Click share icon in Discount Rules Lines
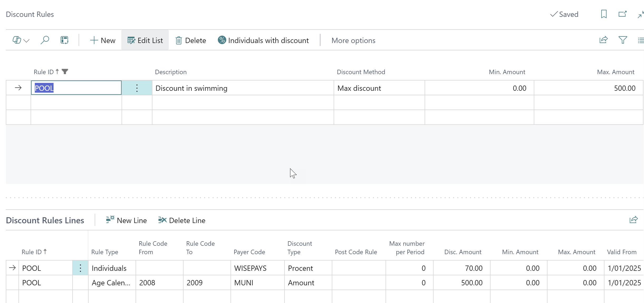The width and height of the screenshot is (644, 303). click(633, 220)
